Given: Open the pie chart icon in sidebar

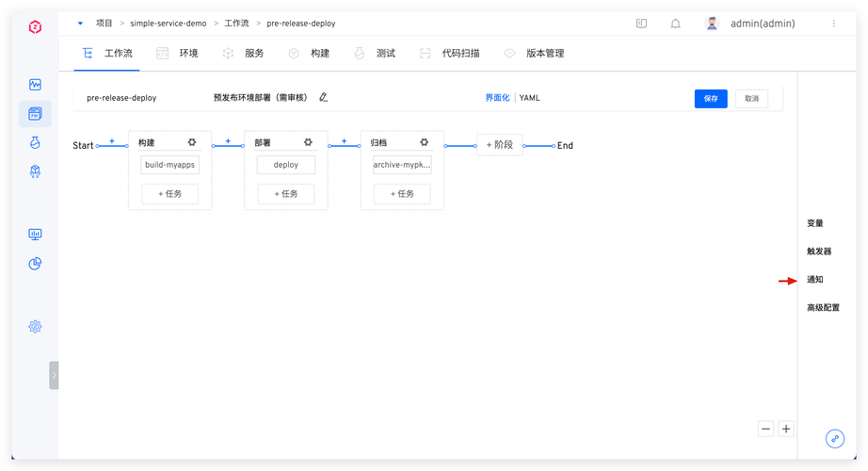Looking at the screenshot, I should pyautogui.click(x=35, y=264).
